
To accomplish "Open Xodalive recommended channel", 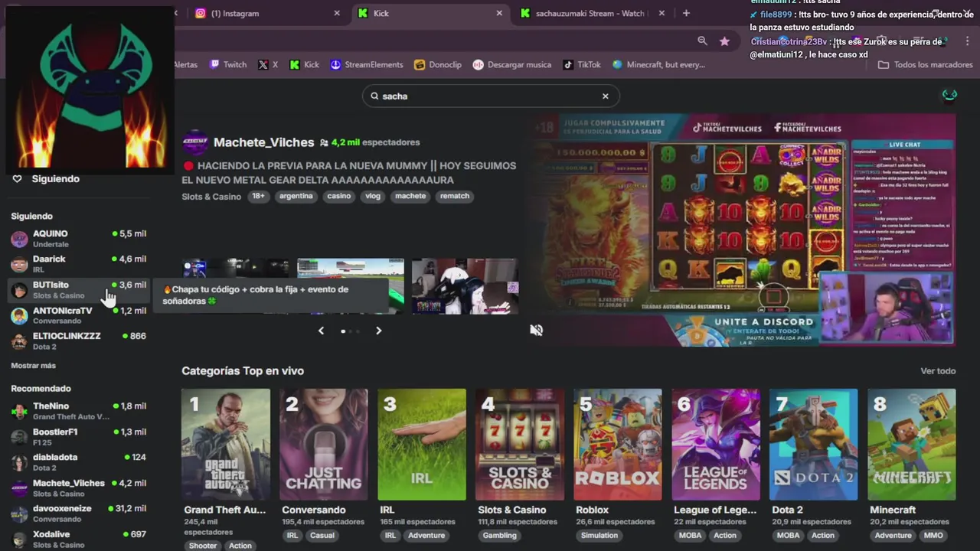I will tap(79, 540).
